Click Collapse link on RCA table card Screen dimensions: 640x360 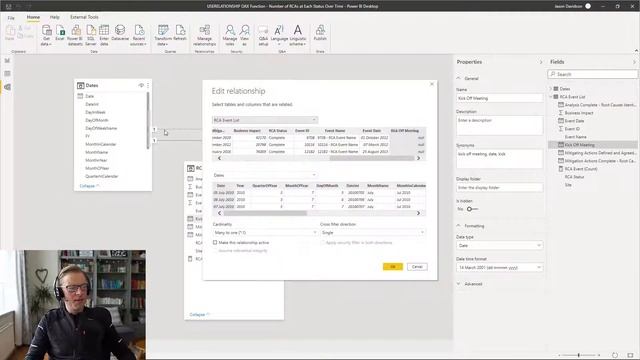(200, 314)
